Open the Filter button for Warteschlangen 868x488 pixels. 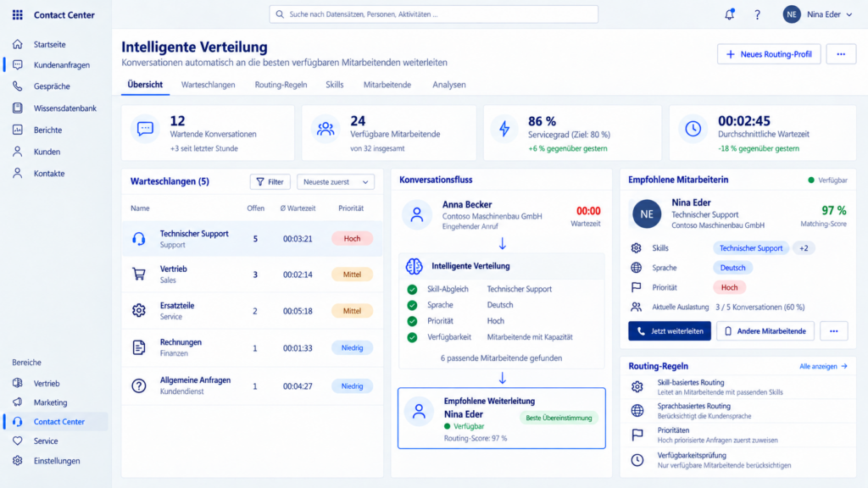[x=270, y=181]
